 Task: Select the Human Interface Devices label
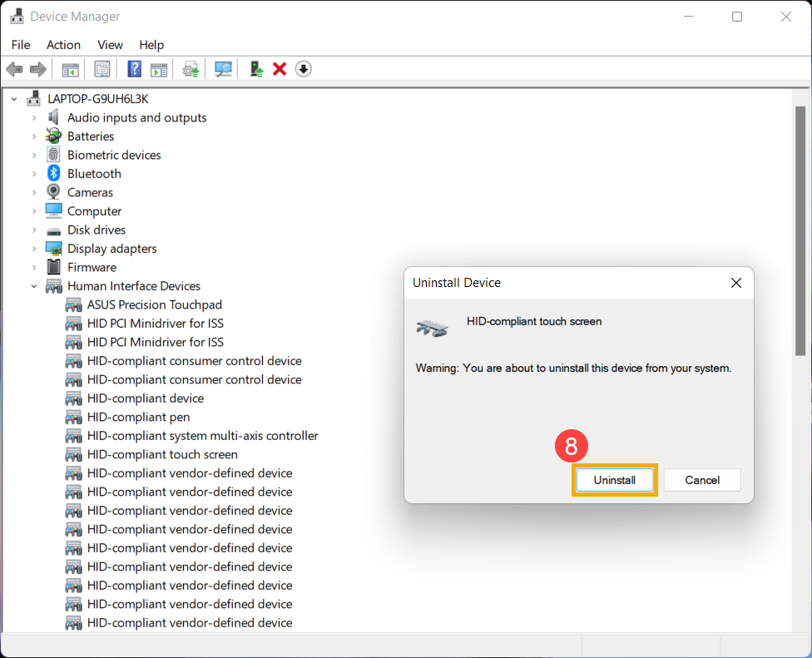click(134, 286)
